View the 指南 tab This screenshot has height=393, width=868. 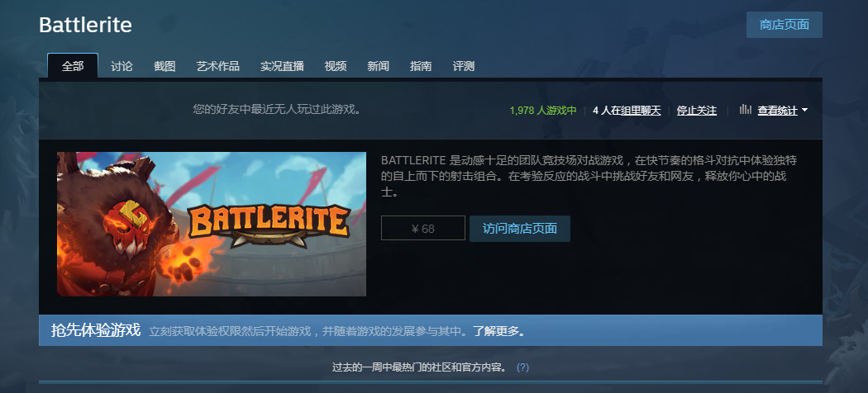click(x=421, y=66)
